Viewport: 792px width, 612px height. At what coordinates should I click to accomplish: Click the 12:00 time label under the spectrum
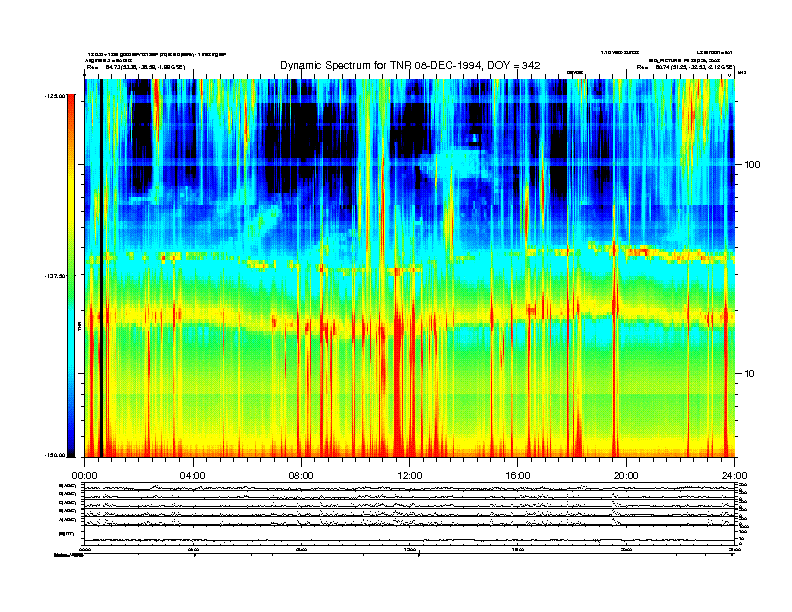pyautogui.click(x=410, y=476)
